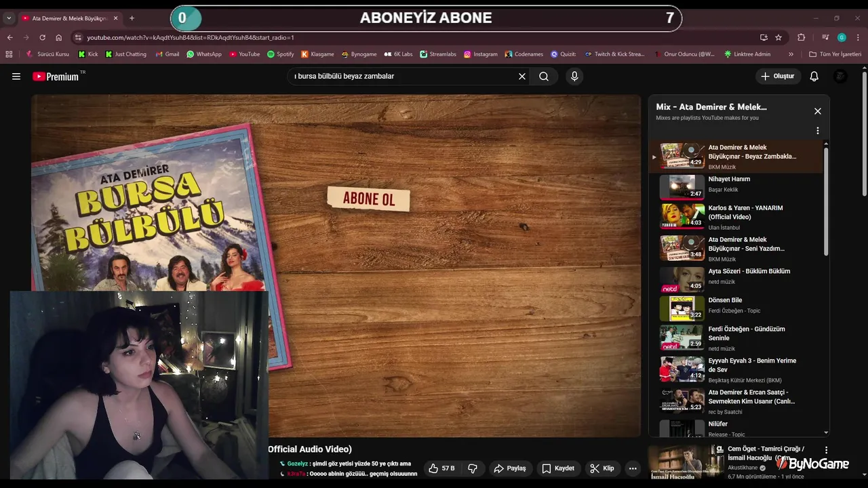
Task: Open Chrome profile avatar
Action: point(842,37)
